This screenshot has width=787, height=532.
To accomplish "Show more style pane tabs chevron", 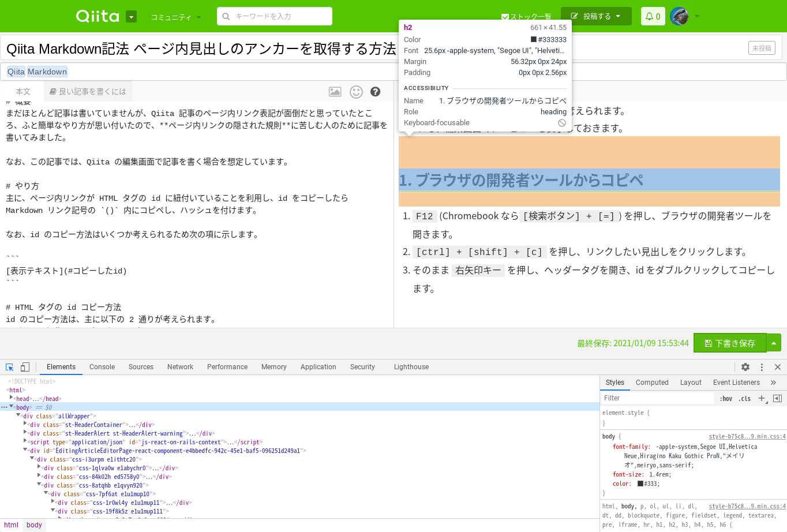I will click(773, 383).
